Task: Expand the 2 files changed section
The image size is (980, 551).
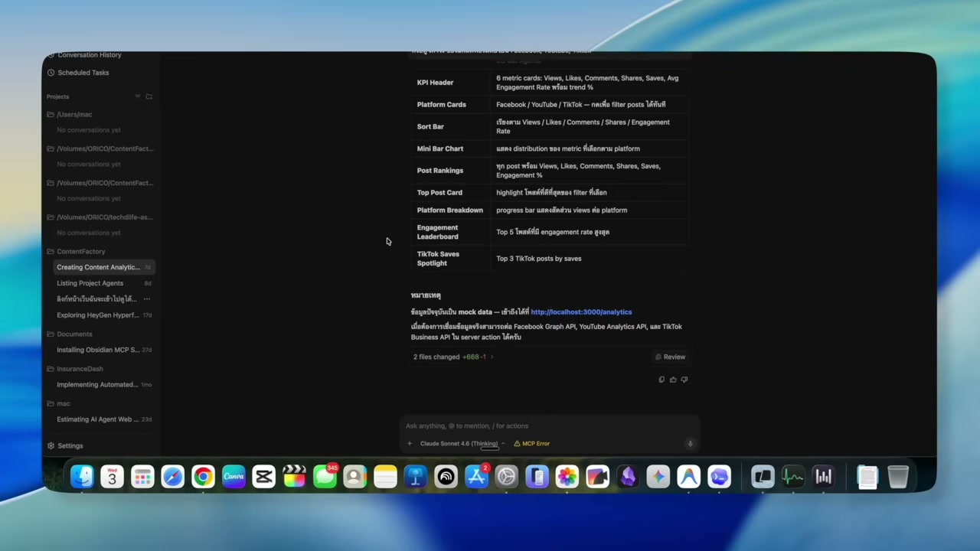Action: point(453,357)
